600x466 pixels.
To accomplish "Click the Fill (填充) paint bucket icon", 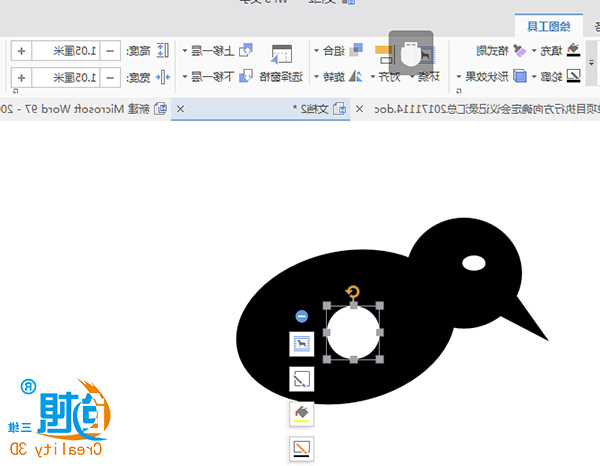I will (573, 50).
